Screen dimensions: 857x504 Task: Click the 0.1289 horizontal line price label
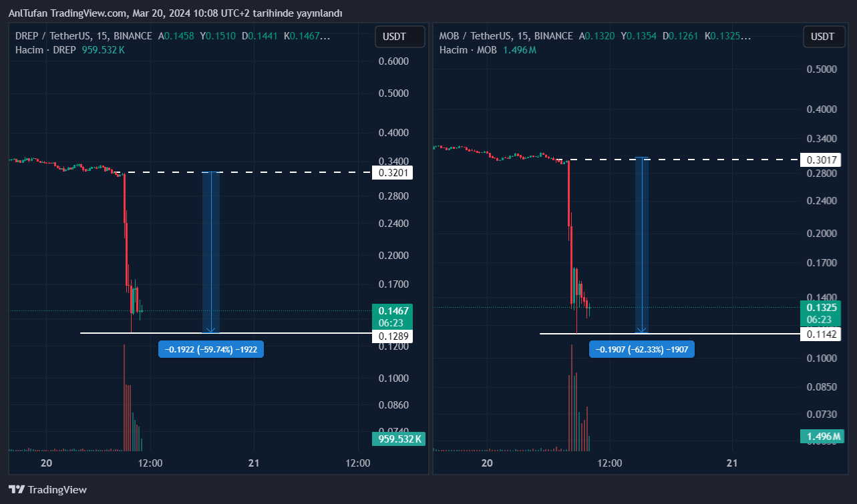[x=394, y=336]
